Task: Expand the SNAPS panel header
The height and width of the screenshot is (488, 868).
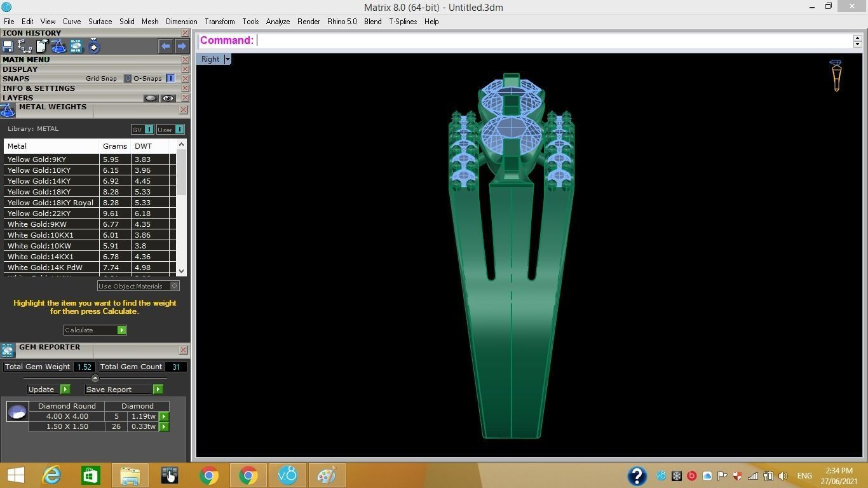Action: [x=16, y=79]
